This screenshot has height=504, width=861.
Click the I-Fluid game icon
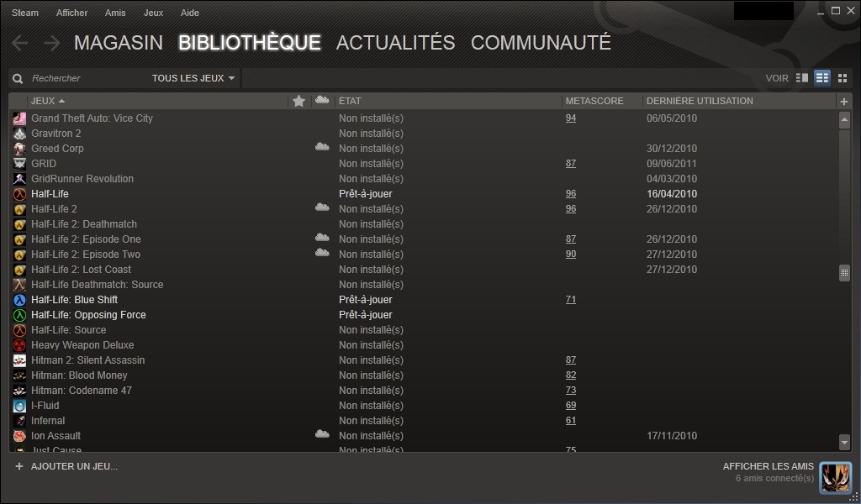click(x=19, y=406)
